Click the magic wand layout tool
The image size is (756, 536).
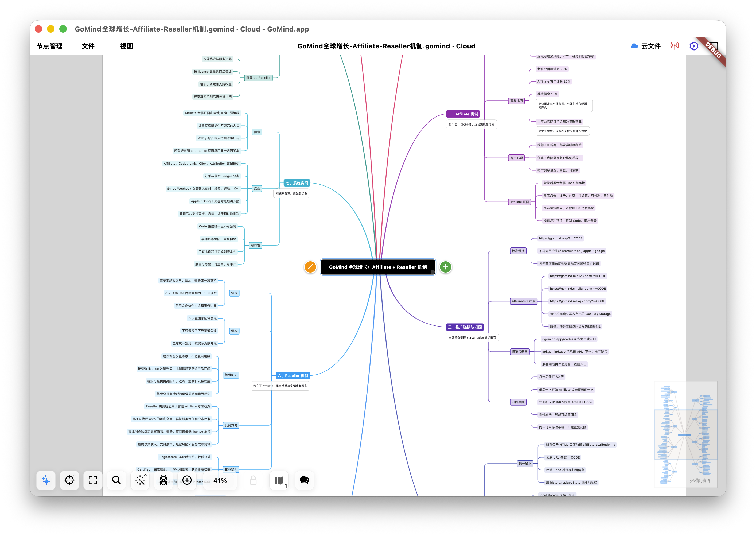140,480
